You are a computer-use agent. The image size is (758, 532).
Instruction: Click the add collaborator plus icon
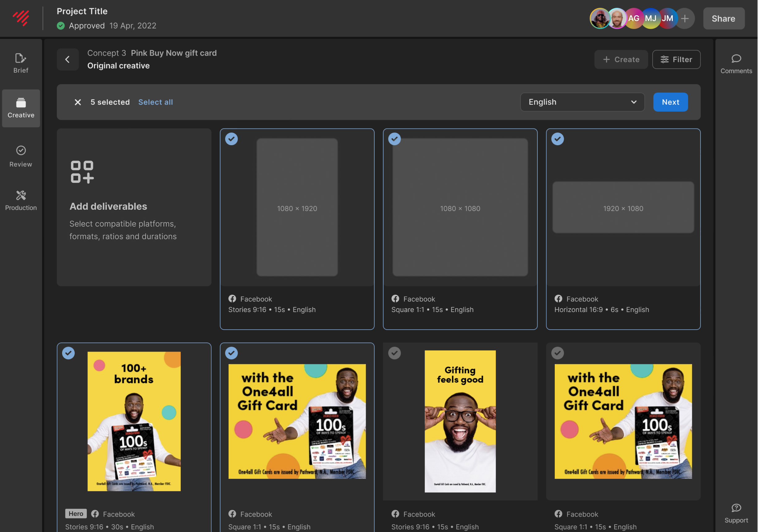pos(685,19)
